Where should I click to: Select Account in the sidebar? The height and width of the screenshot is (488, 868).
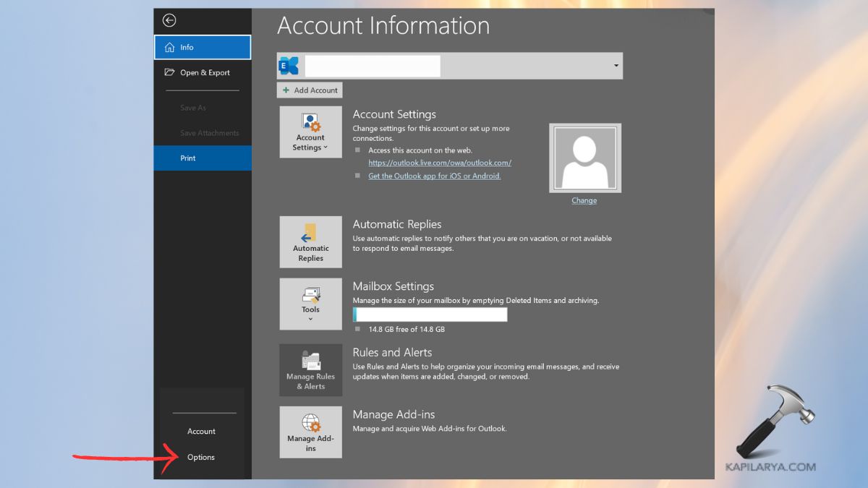click(x=201, y=431)
